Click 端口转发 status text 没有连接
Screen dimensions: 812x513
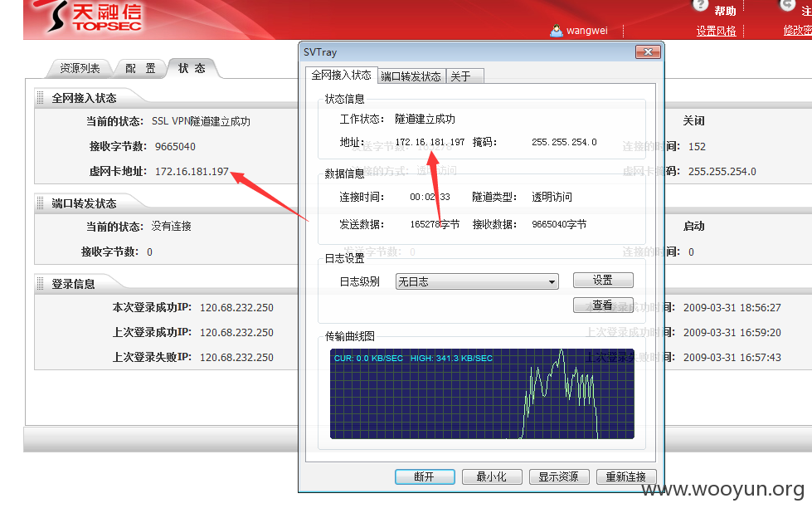pyautogui.click(x=172, y=227)
